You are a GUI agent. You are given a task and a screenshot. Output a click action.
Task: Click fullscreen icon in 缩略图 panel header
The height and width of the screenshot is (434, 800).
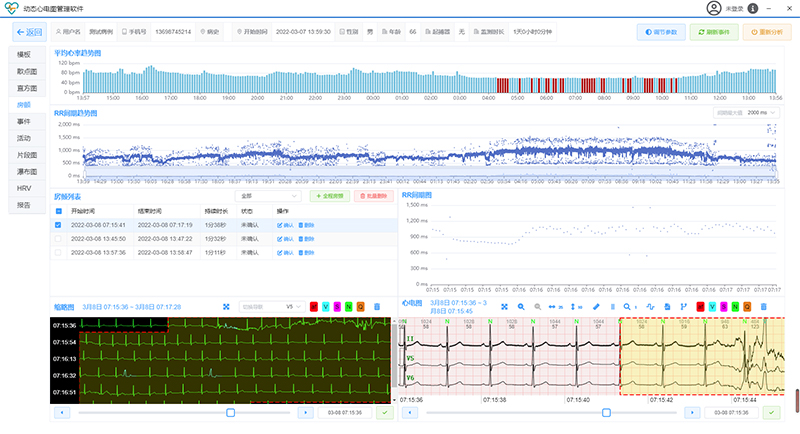(226, 306)
